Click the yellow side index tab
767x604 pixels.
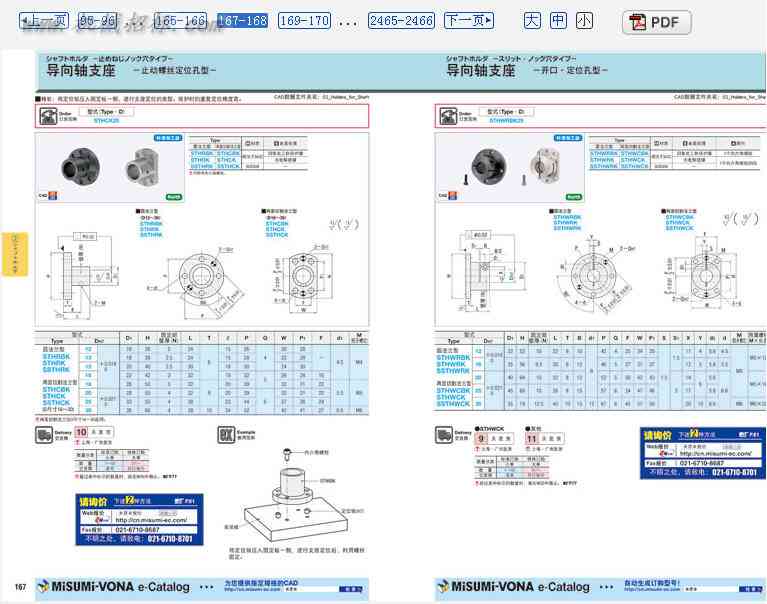(x=15, y=254)
